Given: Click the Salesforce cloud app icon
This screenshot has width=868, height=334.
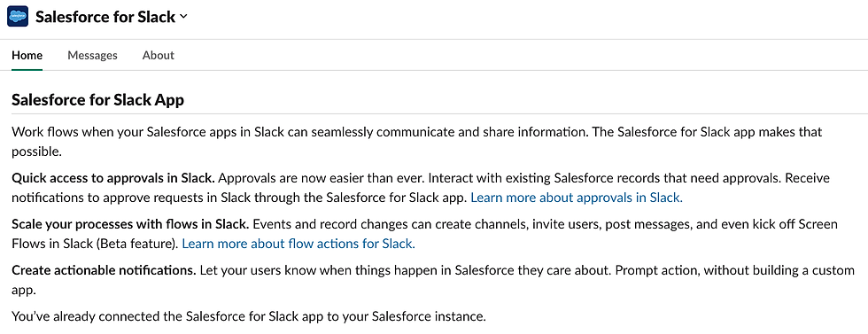Looking at the screenshot, I should coord(18,17).
